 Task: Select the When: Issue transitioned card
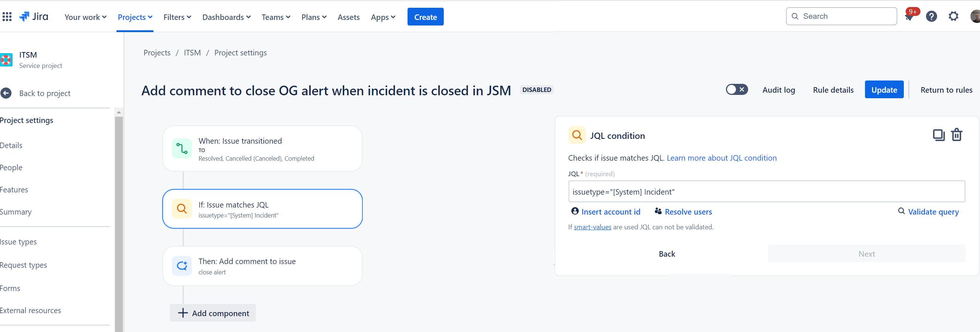point(262,148)
